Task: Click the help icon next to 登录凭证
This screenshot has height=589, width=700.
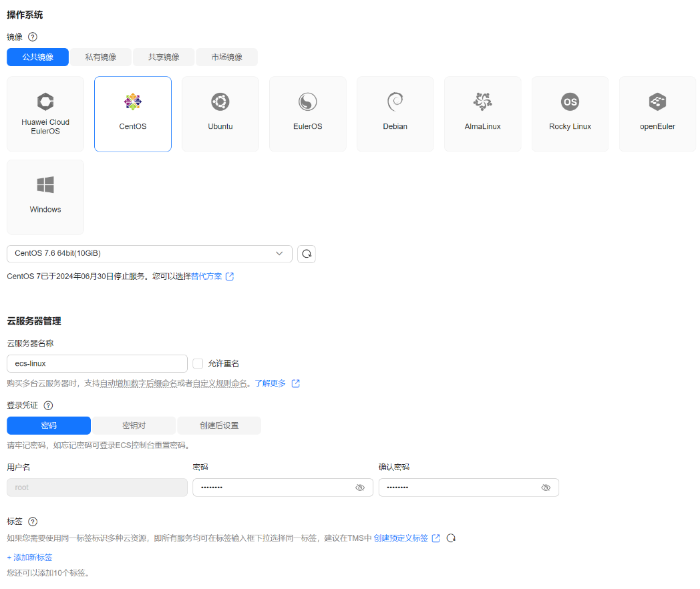Action: click(48, 405)
